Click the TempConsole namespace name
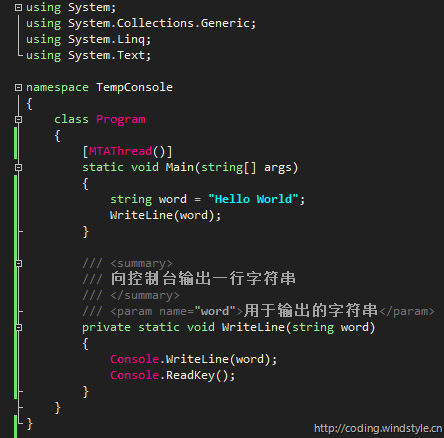 (134, 87)
